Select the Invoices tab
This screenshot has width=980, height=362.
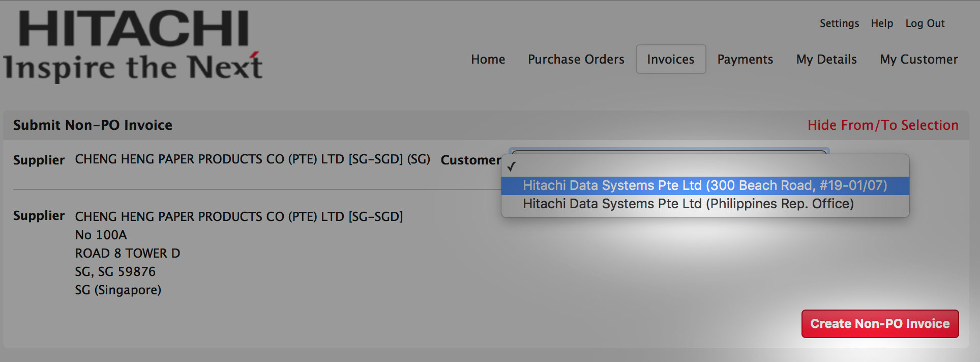(670, 60)
